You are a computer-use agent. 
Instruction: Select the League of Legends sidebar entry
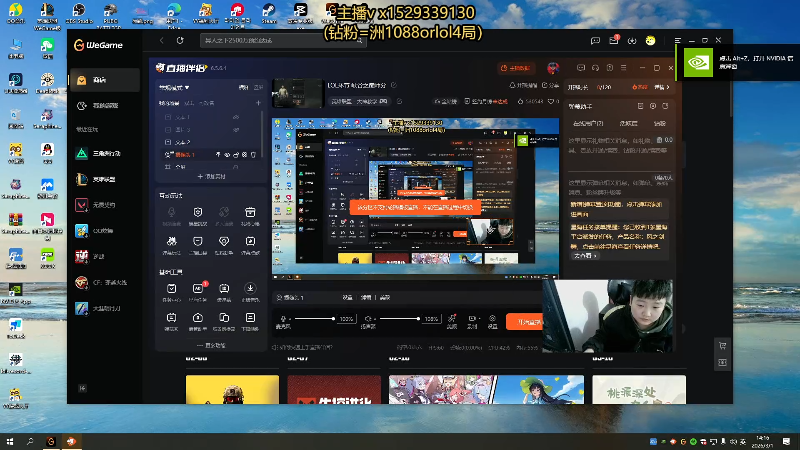(104, 179)
